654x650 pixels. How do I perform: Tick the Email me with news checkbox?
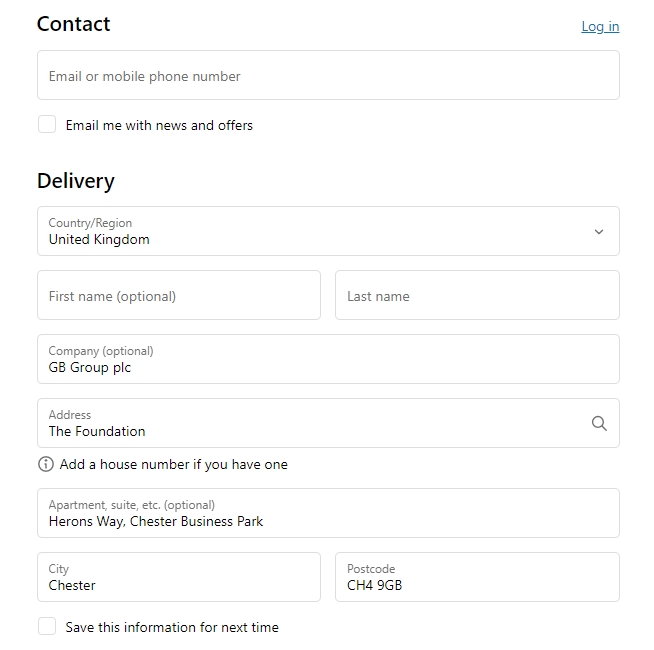point(47,124)
